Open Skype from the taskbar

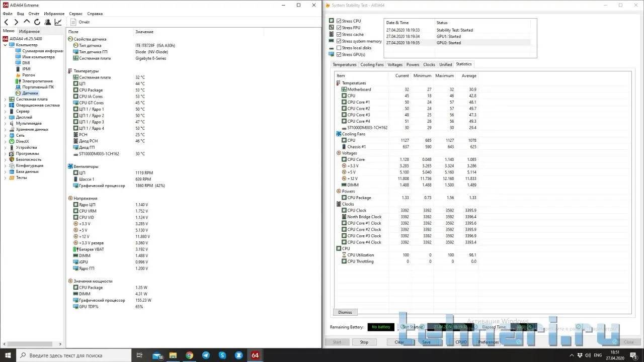[222, 355]
